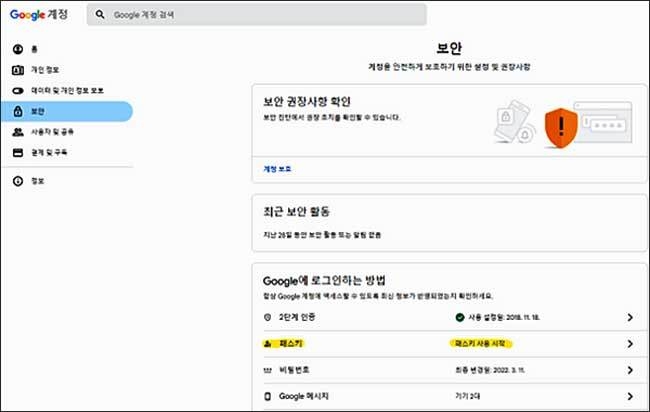Click the 비밀번호 row icon

click(267, 370)
